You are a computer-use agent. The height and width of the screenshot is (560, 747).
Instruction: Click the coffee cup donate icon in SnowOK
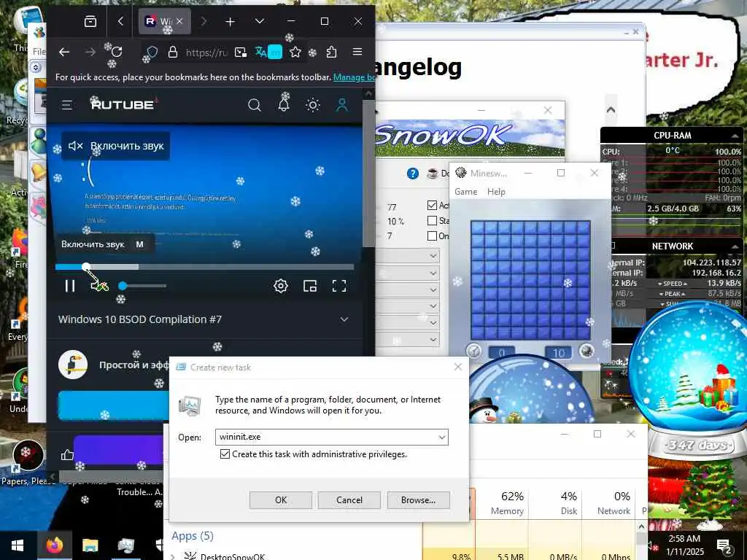click(x=432, y=174)
